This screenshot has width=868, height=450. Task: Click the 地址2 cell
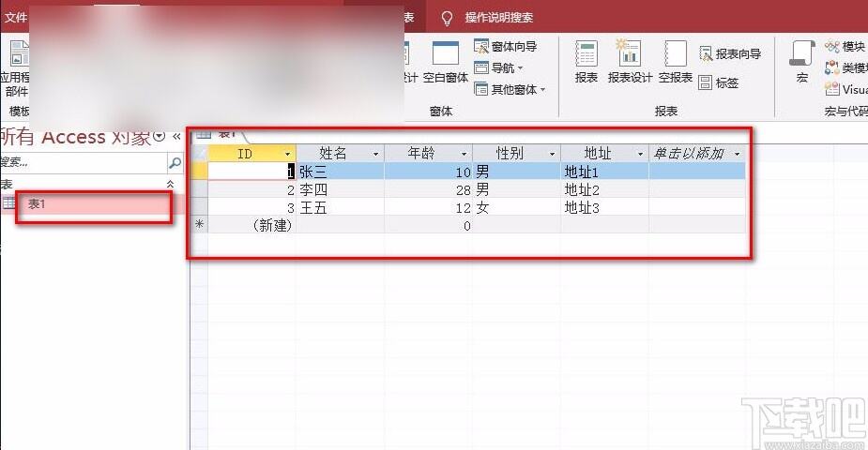click(604, 189)
